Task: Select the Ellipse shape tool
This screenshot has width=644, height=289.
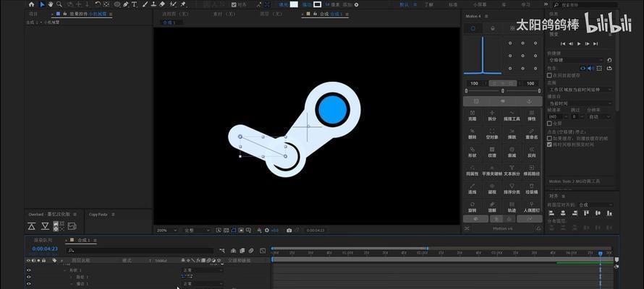Action: coord(117,4)
